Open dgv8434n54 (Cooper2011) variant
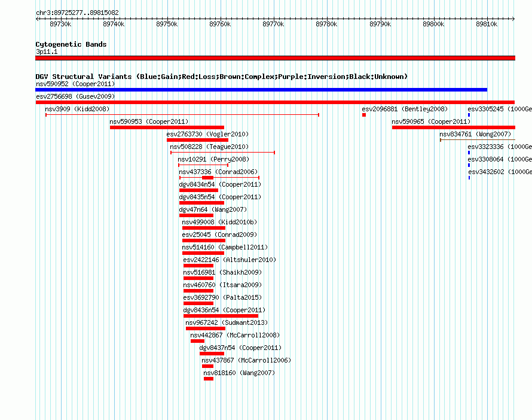 tap(220, 184)
